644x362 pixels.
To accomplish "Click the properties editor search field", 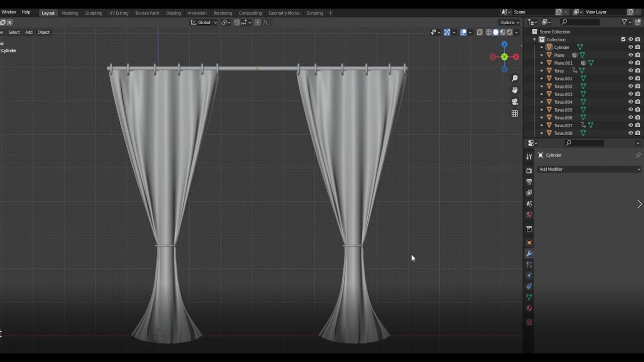I will pyautogui.click(x=584, y=143).
